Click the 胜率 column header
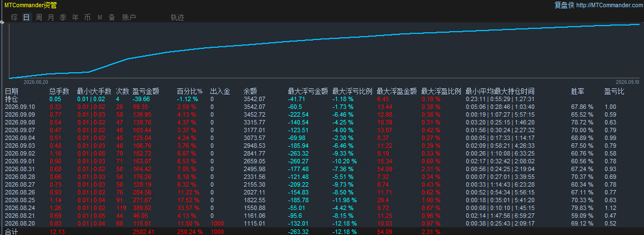The height and width of the screenshot is (235, 644). pos(577,91)
